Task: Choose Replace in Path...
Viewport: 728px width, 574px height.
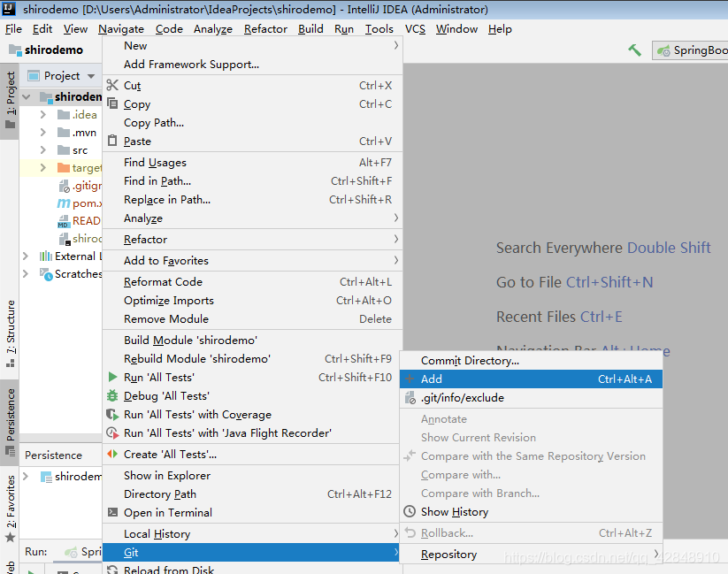Action: [x=252, y=199]
